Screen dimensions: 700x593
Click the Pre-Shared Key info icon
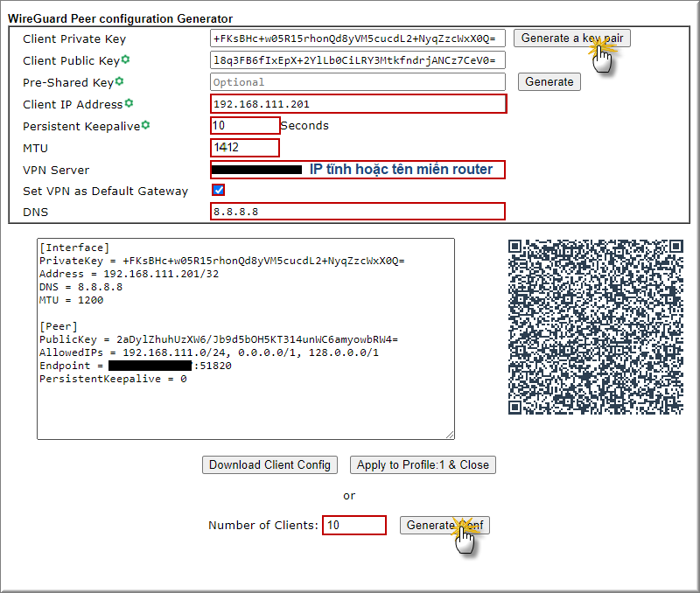click(x=119, y=81)
